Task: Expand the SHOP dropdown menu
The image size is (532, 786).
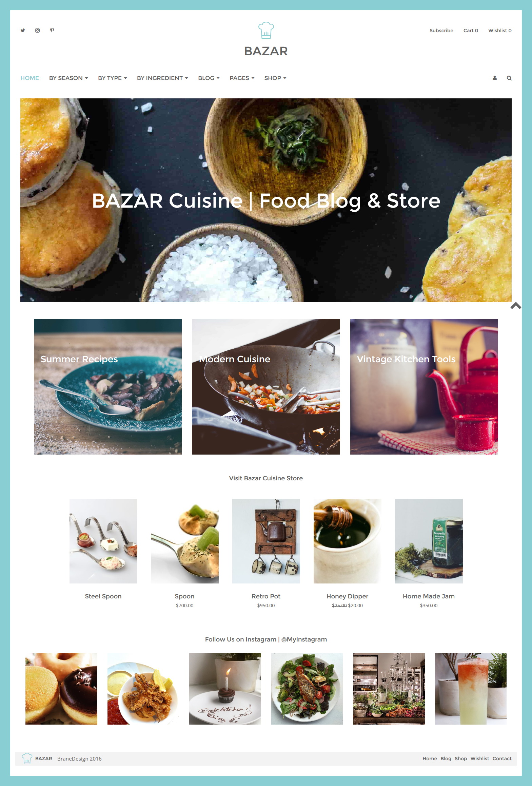Action: 275,78
